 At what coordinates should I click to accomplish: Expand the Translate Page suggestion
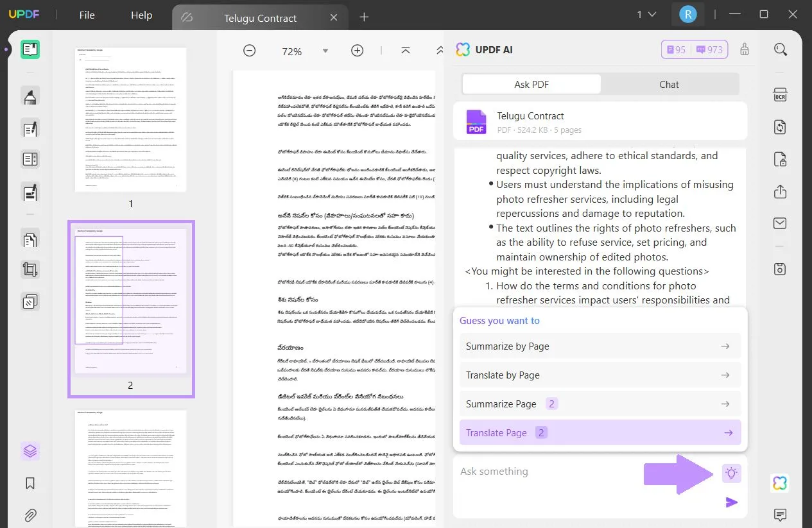tap(728, 432)
